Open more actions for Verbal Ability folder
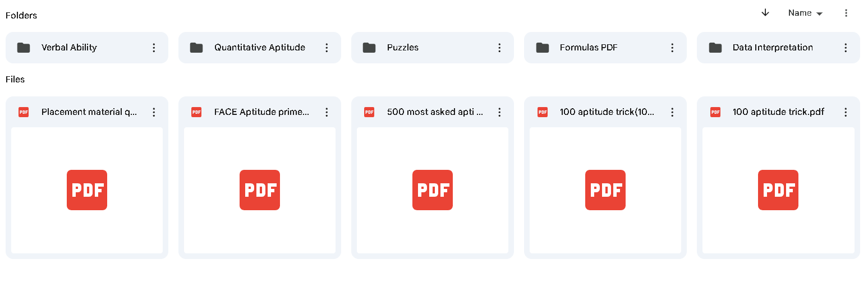This screenshot has width=868, height=287. [x=154, y=48]
